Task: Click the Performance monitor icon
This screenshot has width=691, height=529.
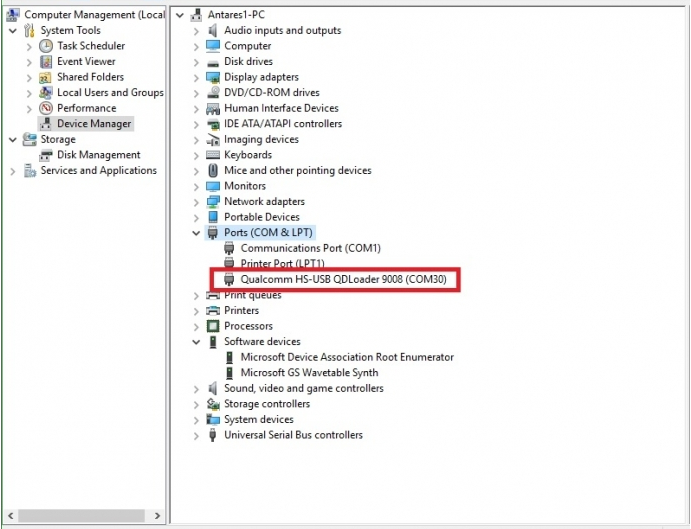Action: click(46, 108)
